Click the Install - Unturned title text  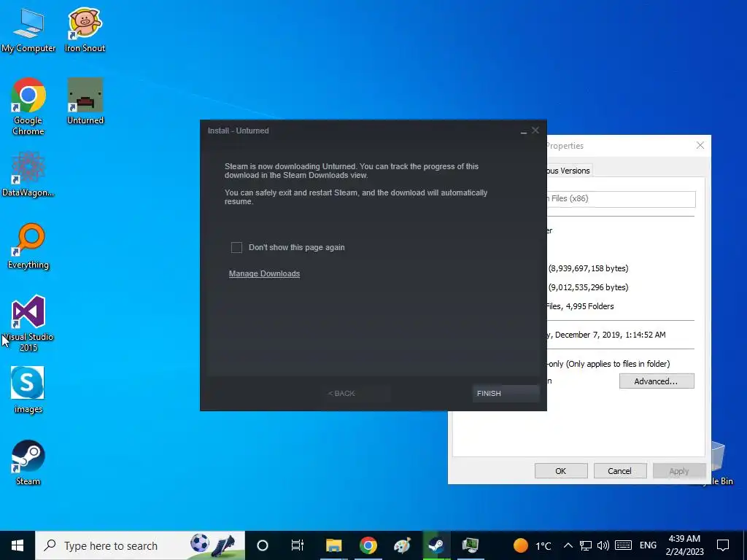click(x=239, y=131)
